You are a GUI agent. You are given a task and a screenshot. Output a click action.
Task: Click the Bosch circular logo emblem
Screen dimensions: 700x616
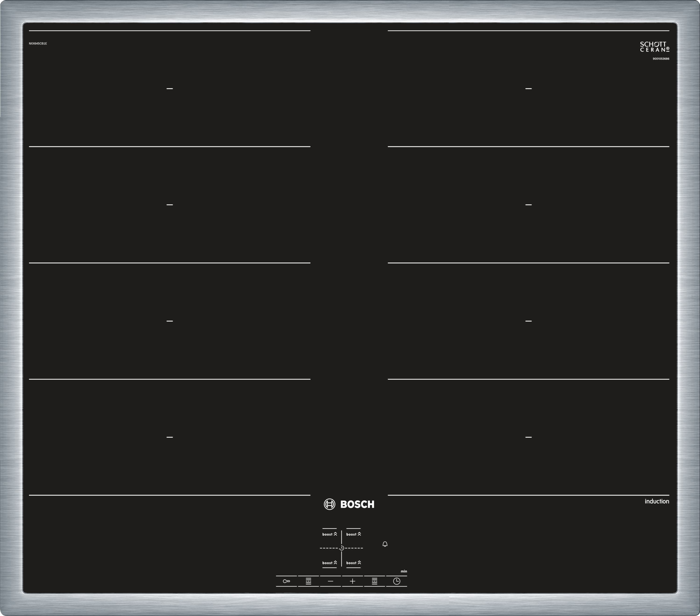point(329,504)
